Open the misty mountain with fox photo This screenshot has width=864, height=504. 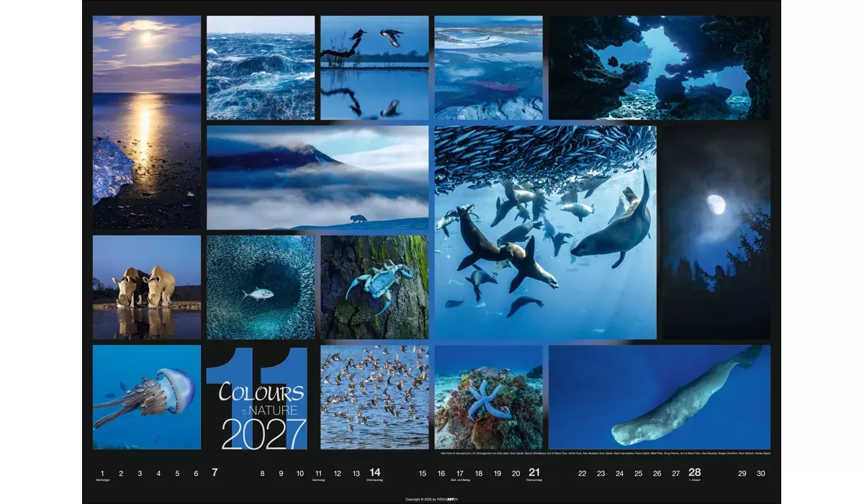318,178
